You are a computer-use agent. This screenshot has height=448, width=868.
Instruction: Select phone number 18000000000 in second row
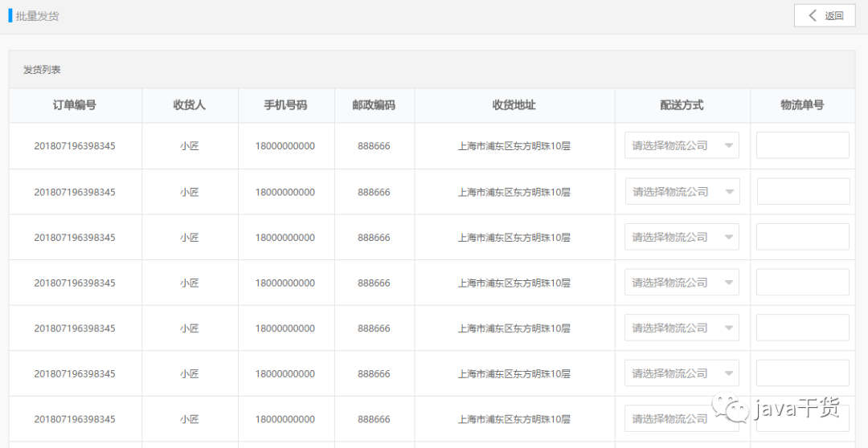click(x=285, y=192)
